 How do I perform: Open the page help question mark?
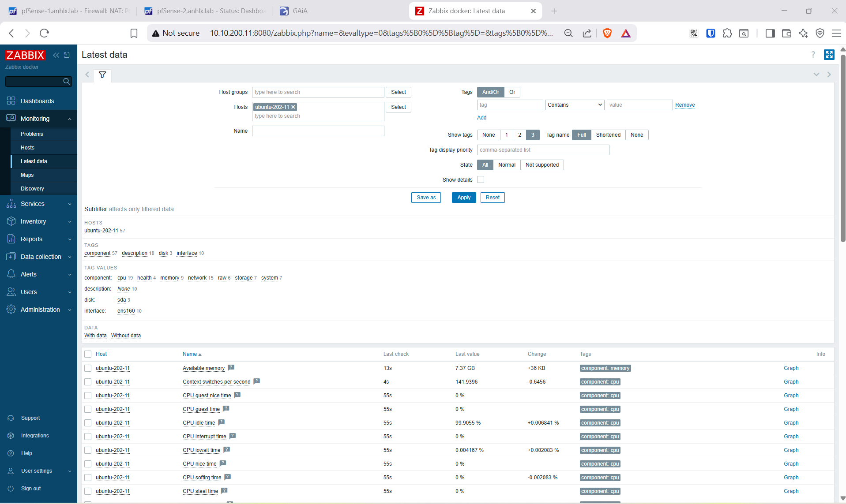(x=813, y=55)
